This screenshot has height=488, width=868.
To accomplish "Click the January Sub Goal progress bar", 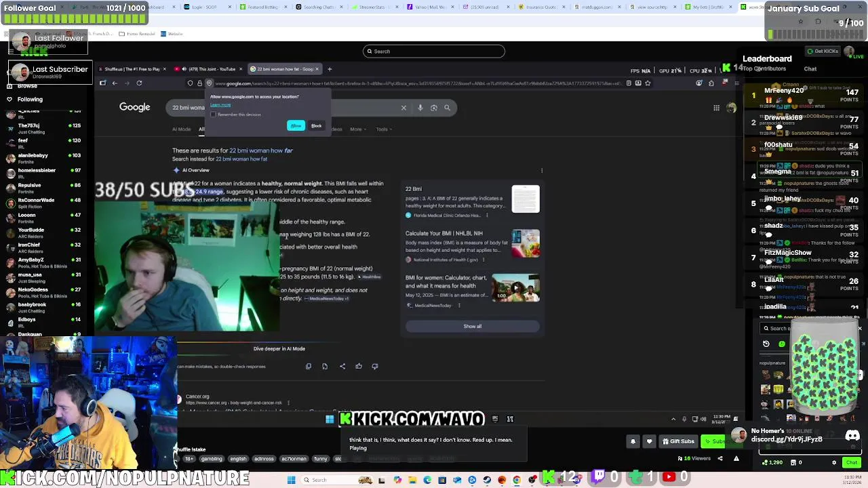I will [x=817, y=34].
